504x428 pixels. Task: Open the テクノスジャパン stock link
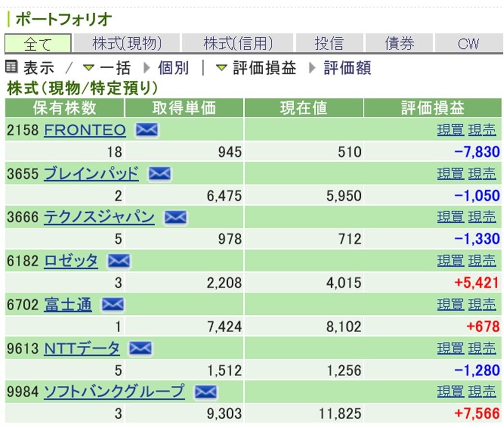[99, 217]
